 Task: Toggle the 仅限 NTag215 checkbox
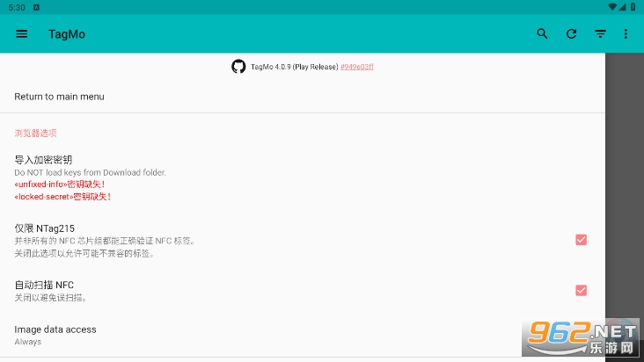tap(581, 240)
